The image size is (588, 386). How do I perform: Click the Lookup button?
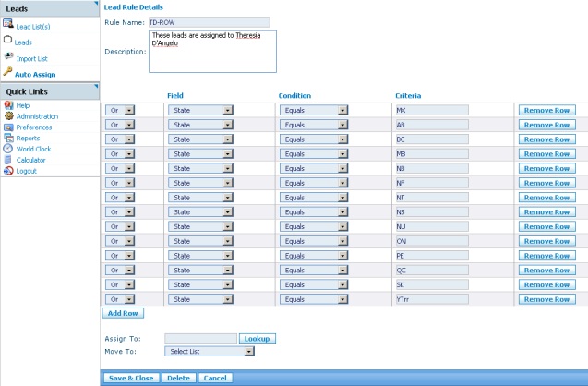click(258, 339)
